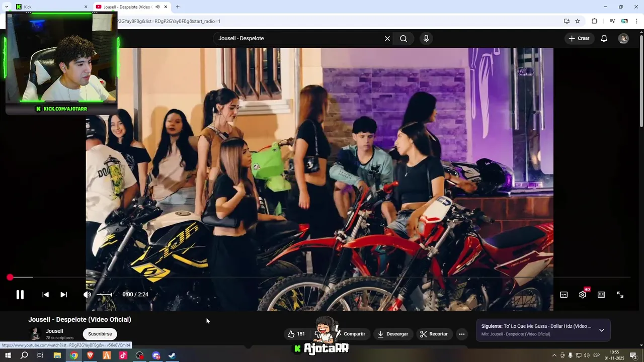
Task: Click the Compartir button
Action: (354, 334)
